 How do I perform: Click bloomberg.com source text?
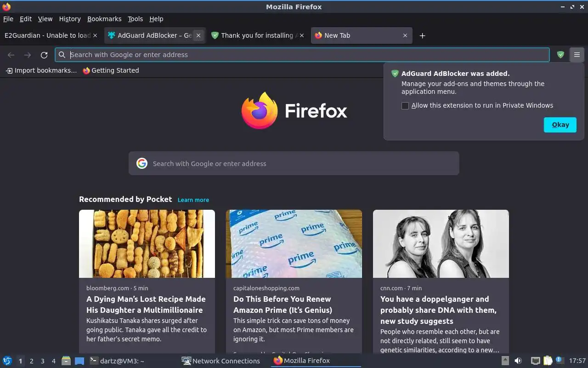click(x=107, y=288)
